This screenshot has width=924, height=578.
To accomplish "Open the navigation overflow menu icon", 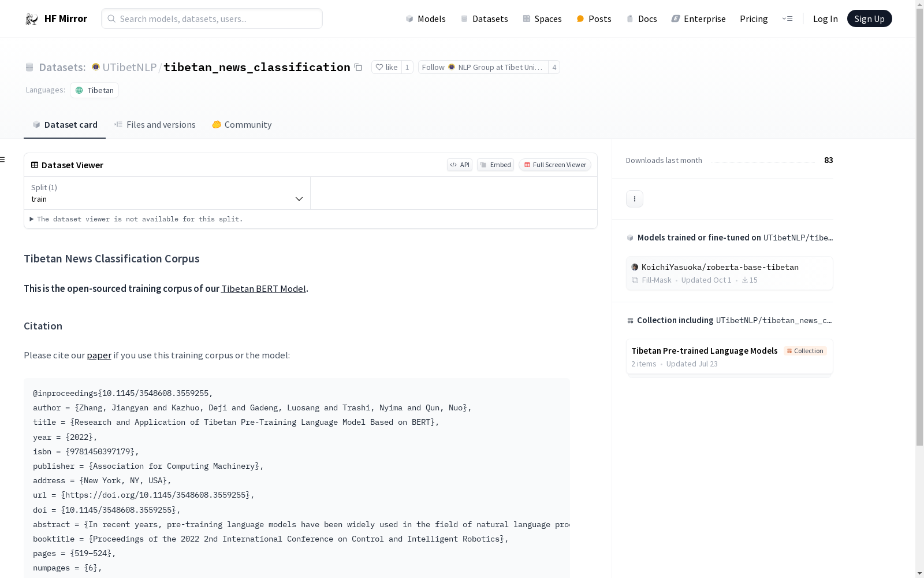I will 787,18.
